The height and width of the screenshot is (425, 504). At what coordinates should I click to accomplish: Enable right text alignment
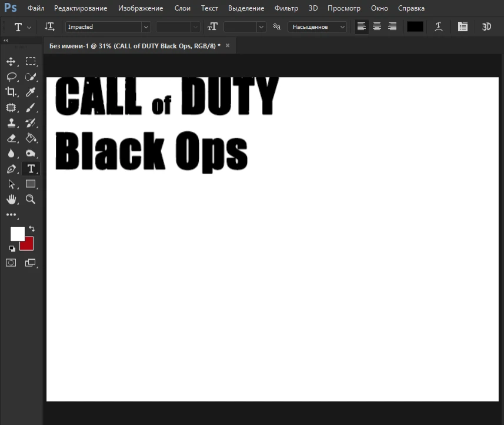pos(392,26)
